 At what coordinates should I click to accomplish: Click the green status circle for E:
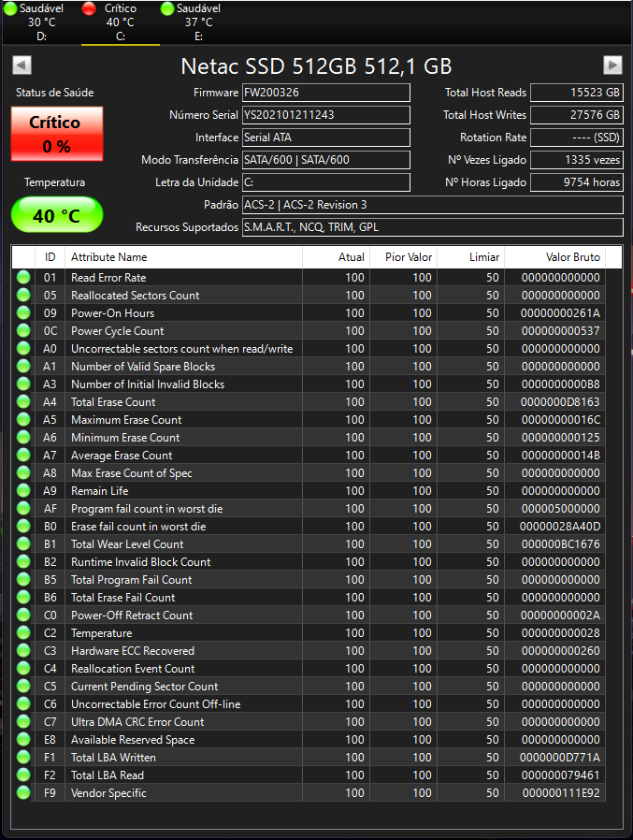point(167,8)
